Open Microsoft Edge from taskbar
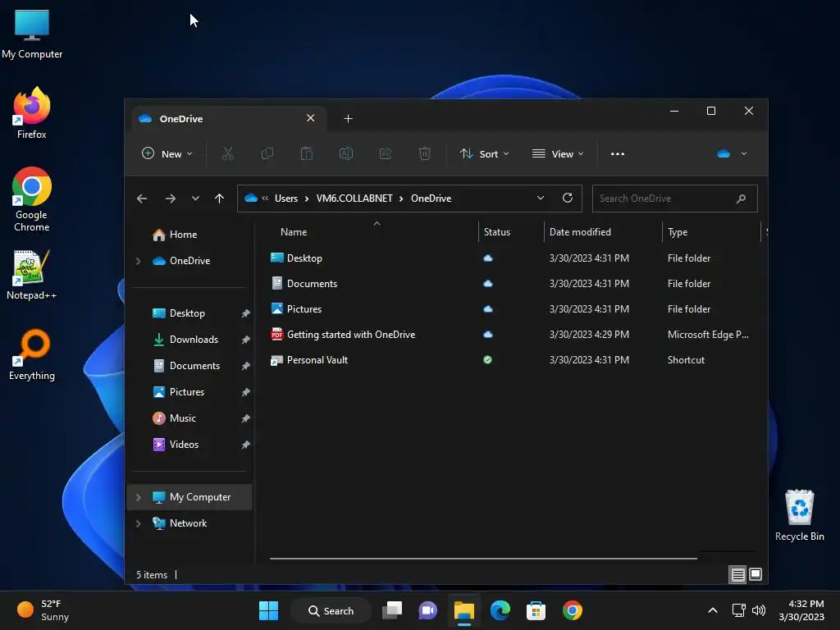 [x=500, y=610]
